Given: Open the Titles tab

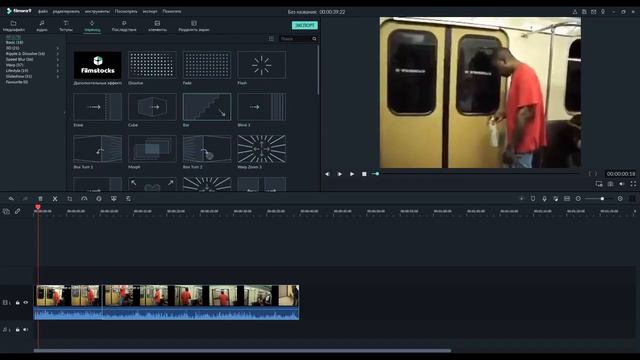Looking at the screenshot, I should (66, 26).
